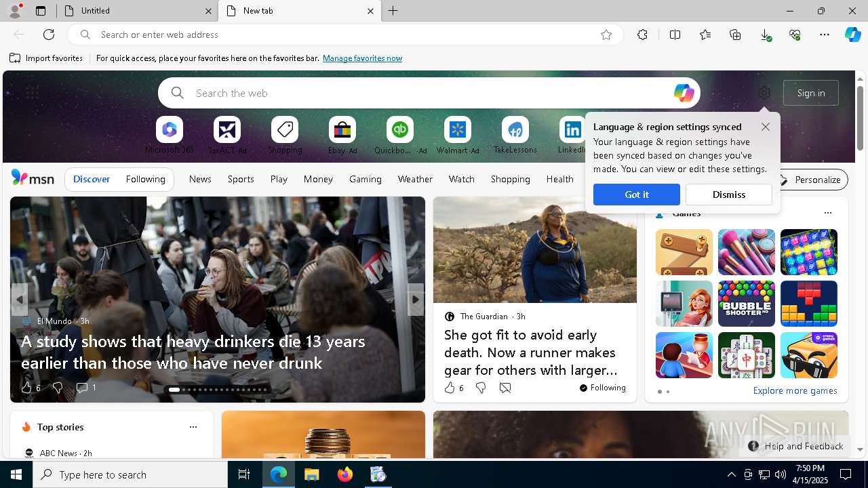Image resolution: width=868 pixels, height=488 pixels.
Task: Show previous carousel story arrow
Action: (x=19, y=300)
